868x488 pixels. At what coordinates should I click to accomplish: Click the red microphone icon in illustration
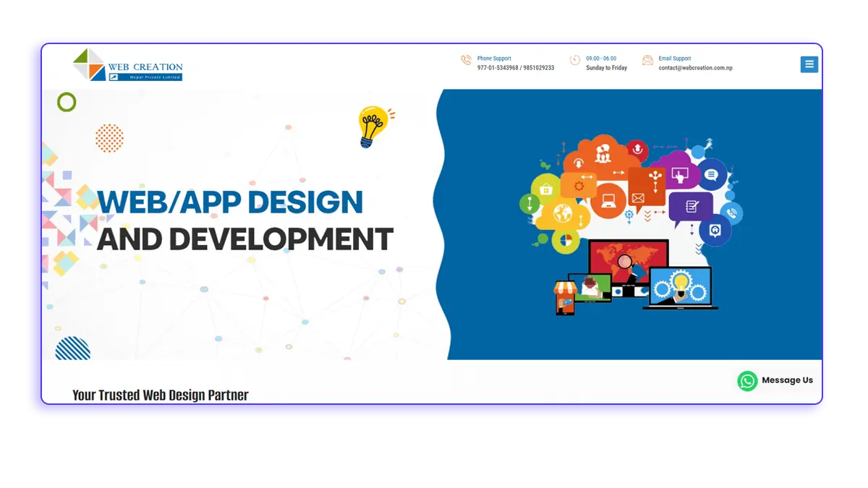pyautogui.click(x=637, y=150)
